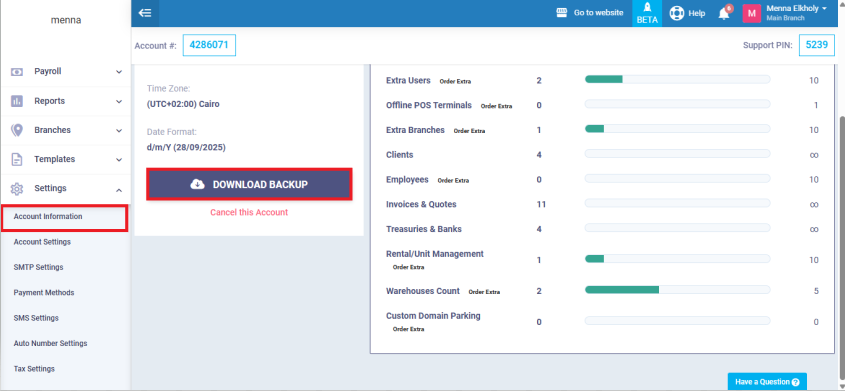Click Order Extra under Custom Domain Parking

click(x=408, y=329)
